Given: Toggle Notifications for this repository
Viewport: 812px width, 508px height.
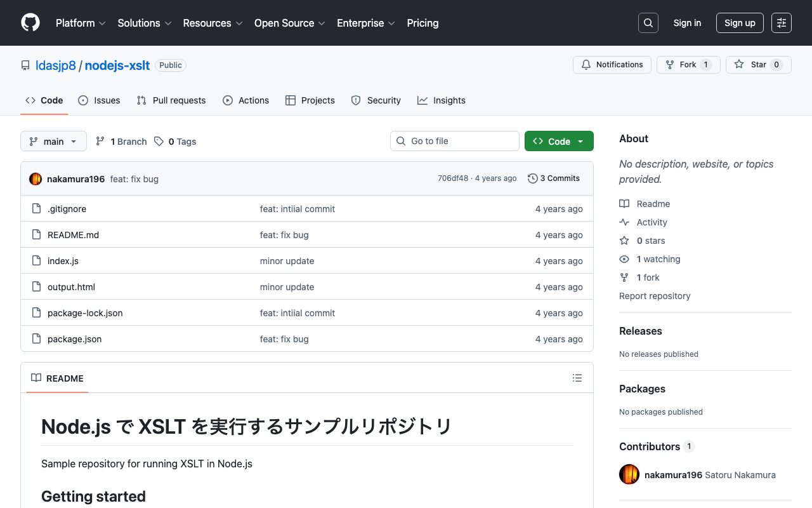Looking at the screenshot, I should [612, 64].
